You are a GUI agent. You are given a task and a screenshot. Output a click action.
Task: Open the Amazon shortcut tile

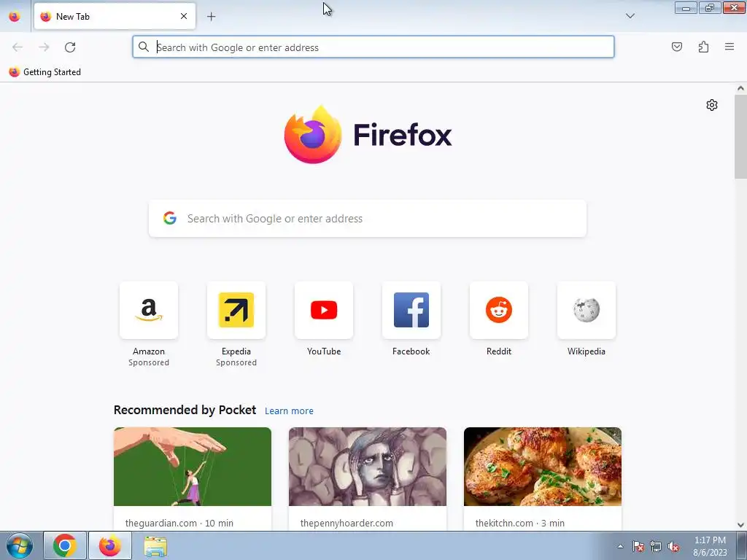coord(149,310)
